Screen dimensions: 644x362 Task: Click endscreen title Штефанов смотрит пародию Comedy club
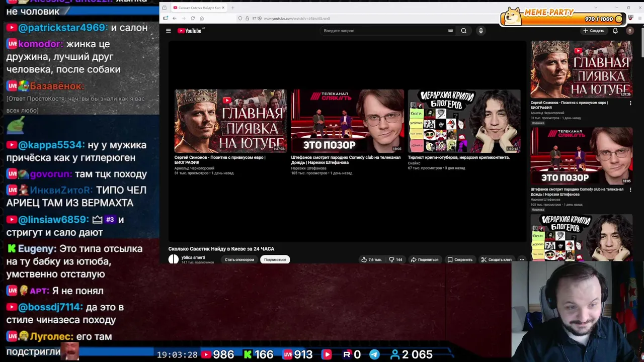pyautogui.click(x=346, y=160)
